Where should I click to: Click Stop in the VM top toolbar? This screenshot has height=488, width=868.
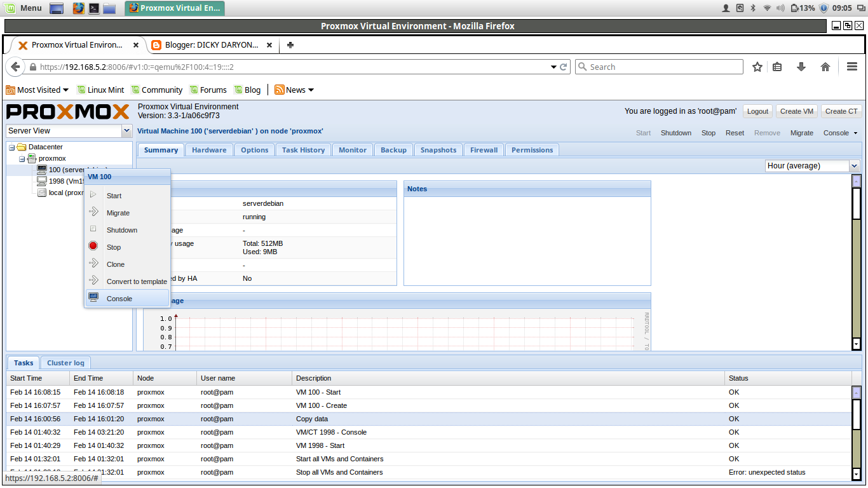(709, 133)
